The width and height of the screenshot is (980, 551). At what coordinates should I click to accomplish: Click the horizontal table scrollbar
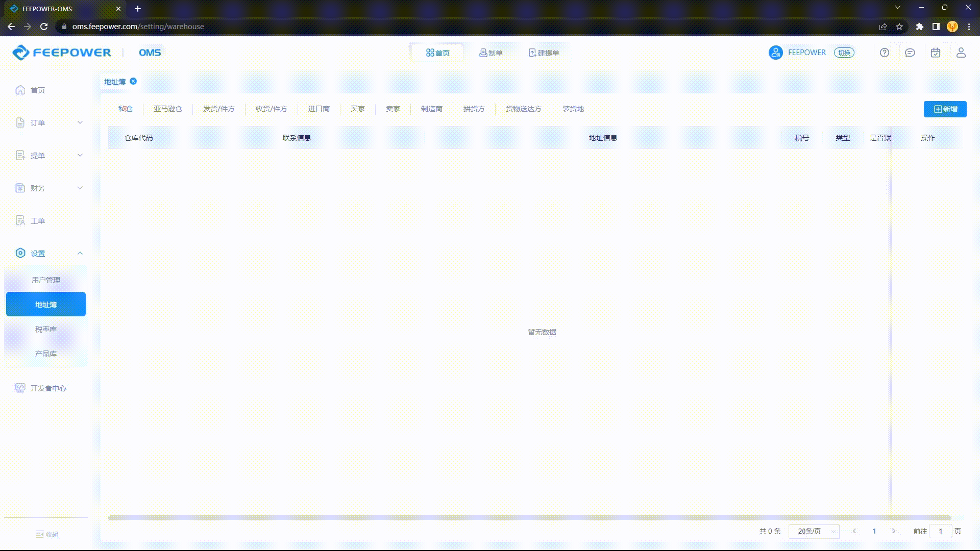[530, 518]
